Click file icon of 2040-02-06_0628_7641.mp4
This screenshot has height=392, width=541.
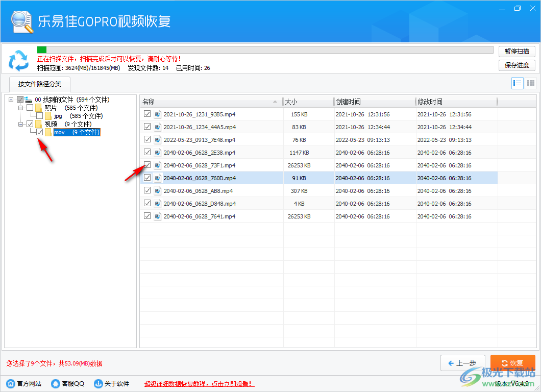pos(158,216)
